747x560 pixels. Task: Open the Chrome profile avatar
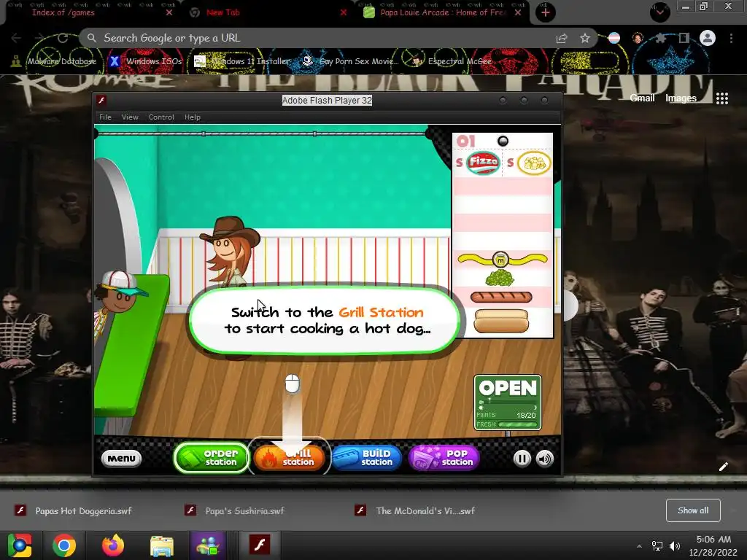coord(708,38)
